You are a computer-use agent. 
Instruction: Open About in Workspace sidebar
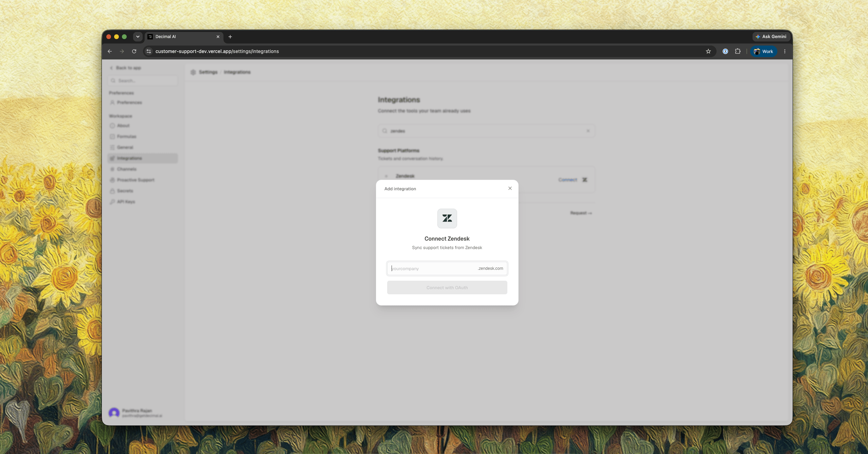point(143,126)
